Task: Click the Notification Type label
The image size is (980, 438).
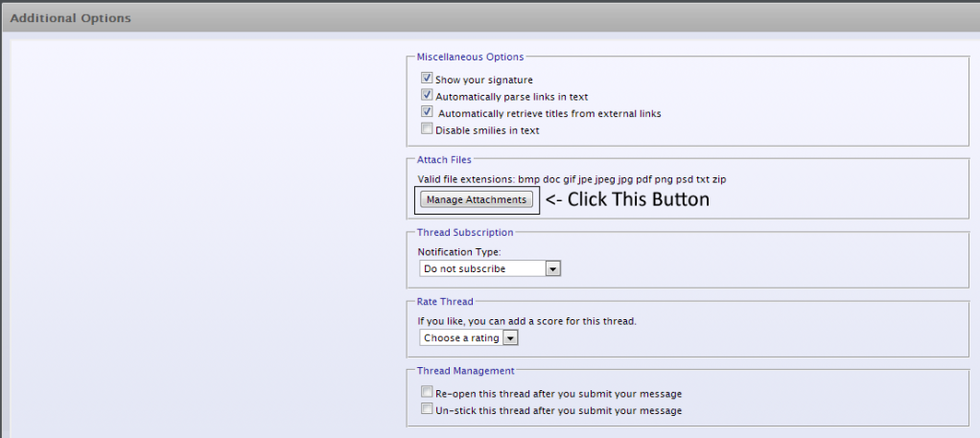Action: pyautogui.click(x=459, y=252)
